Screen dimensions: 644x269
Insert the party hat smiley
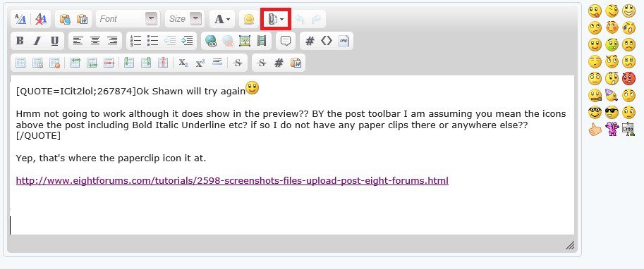(612, 95)
